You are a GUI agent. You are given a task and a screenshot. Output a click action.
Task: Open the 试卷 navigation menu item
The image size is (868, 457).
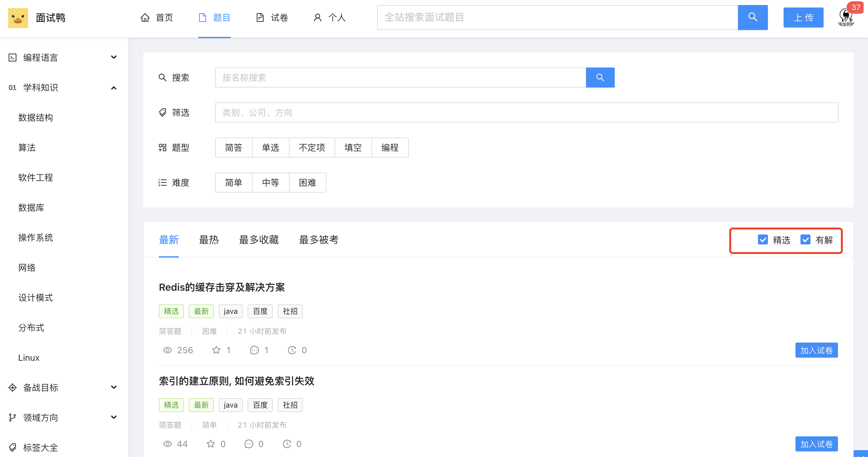point(272,18)
